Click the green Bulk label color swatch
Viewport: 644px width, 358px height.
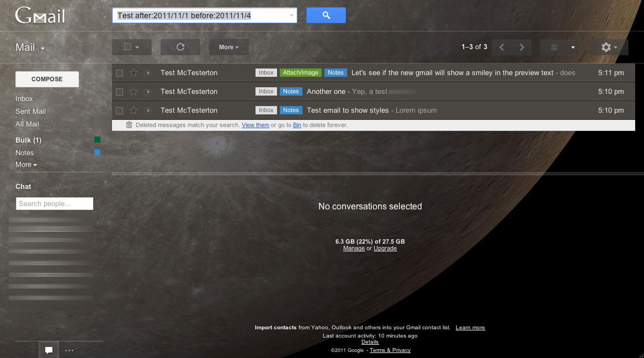pyautogui.click(x=97, y=140)
